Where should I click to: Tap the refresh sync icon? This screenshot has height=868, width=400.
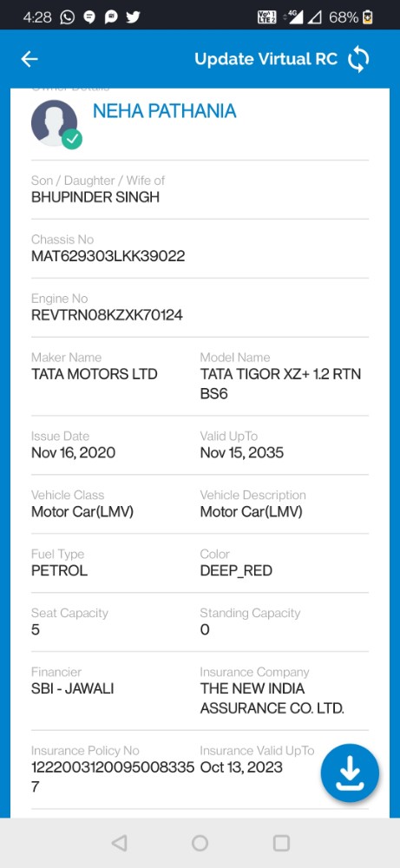tap(358, 59)
